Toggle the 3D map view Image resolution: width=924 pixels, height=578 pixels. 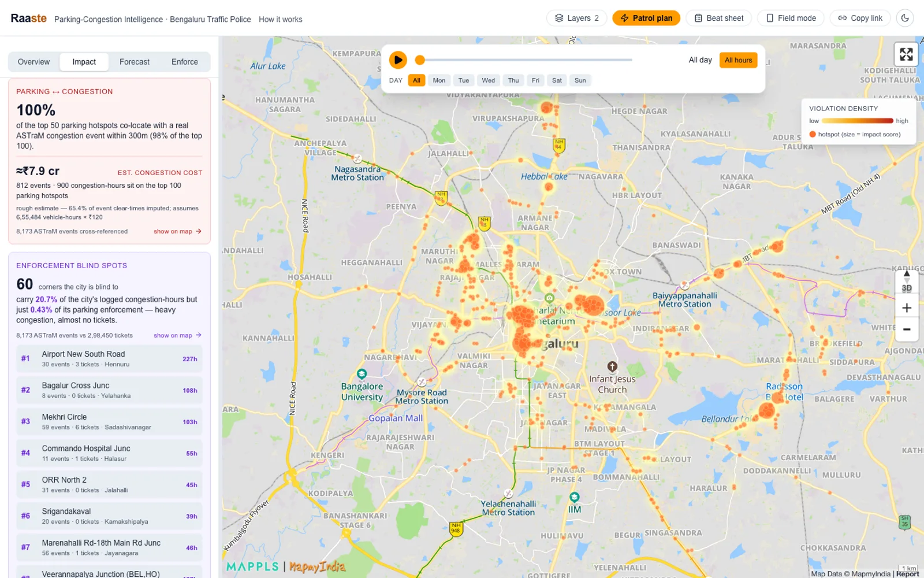pyautogui.click(x=907, y=288)
